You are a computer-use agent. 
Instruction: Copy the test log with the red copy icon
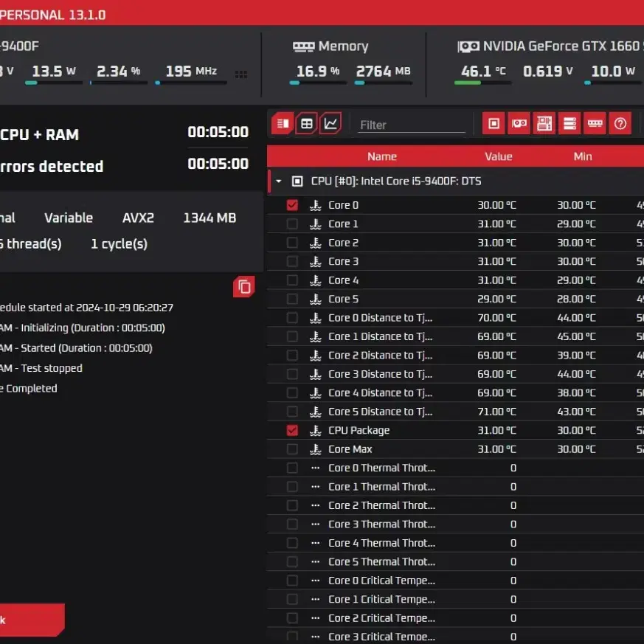[244, 287]
